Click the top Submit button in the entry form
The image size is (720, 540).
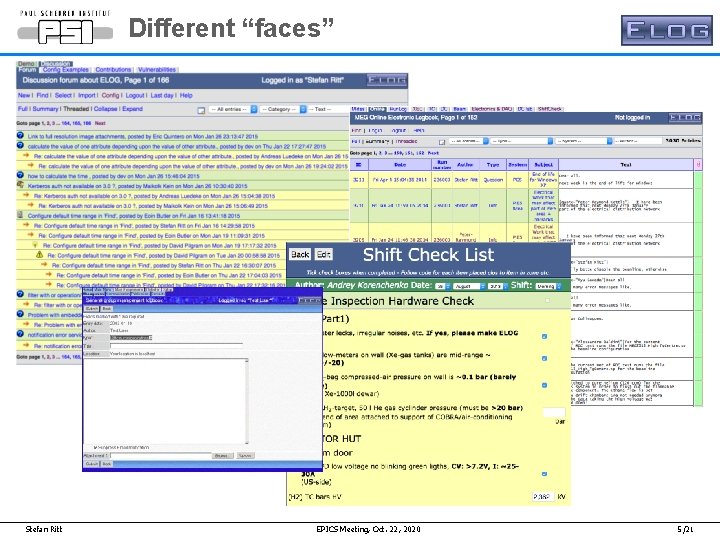coord(91,309)
